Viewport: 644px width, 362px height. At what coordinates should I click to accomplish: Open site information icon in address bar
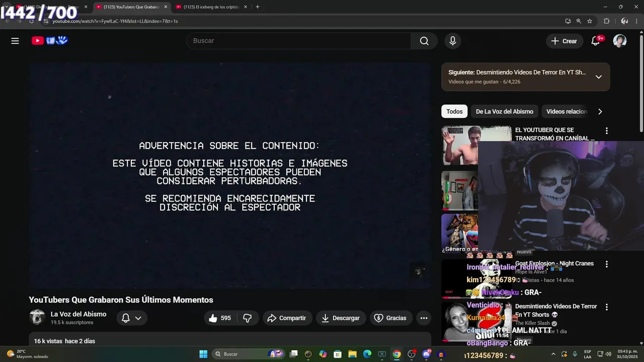coord(46,21)
